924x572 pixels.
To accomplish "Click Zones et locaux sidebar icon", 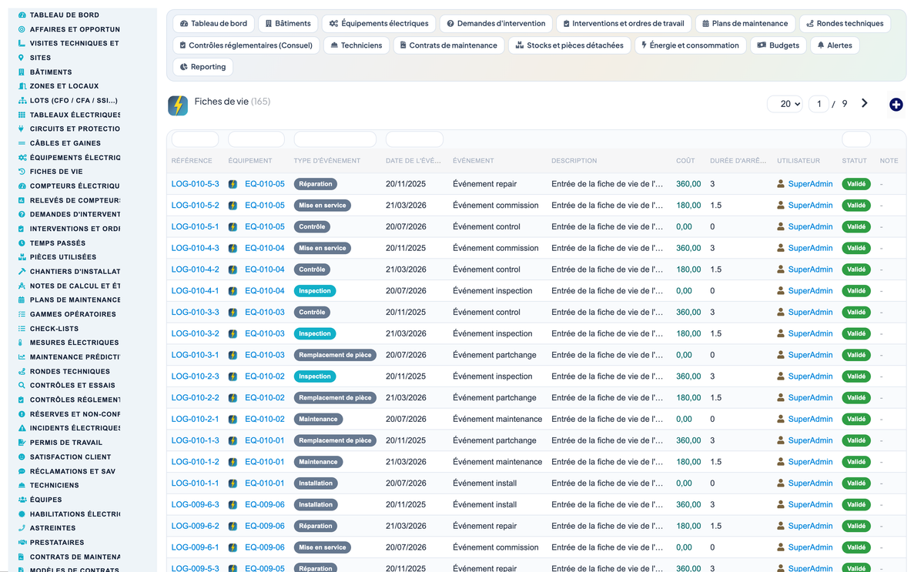I will [x=22, y=86].
